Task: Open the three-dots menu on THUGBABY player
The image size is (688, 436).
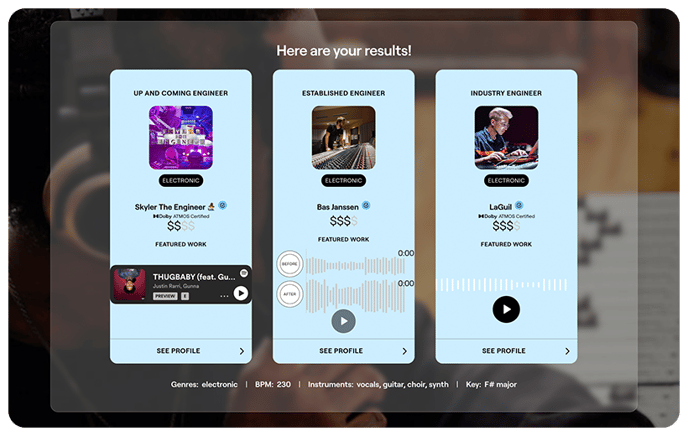Action: [224, 296]
